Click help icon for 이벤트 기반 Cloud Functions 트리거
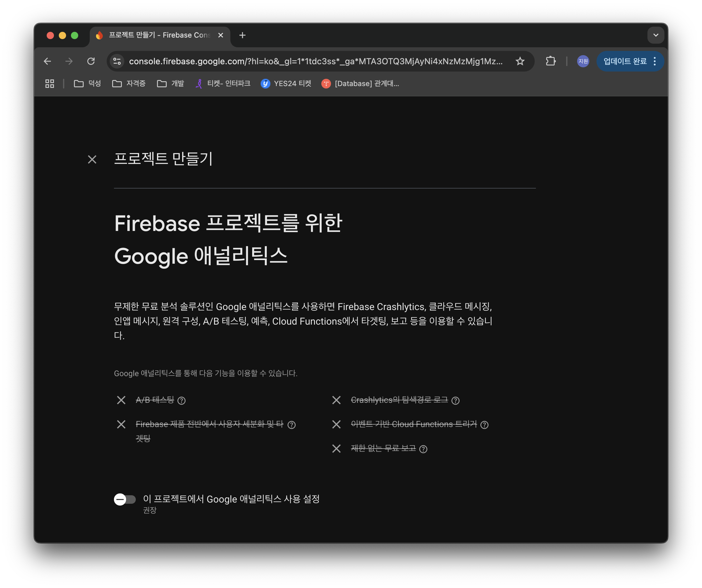702x588 pixels. click(x=484, y=425)
